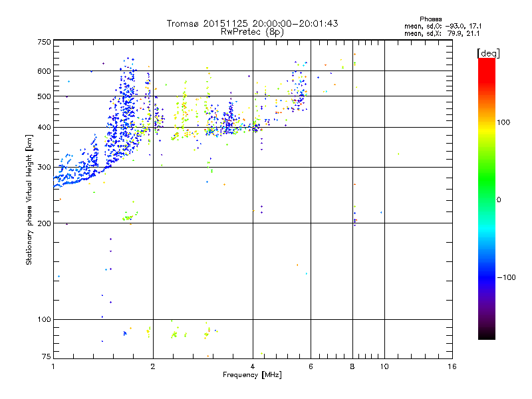Click the x-axis label '8'
The image size is (532, 399).
coord(352,366)
